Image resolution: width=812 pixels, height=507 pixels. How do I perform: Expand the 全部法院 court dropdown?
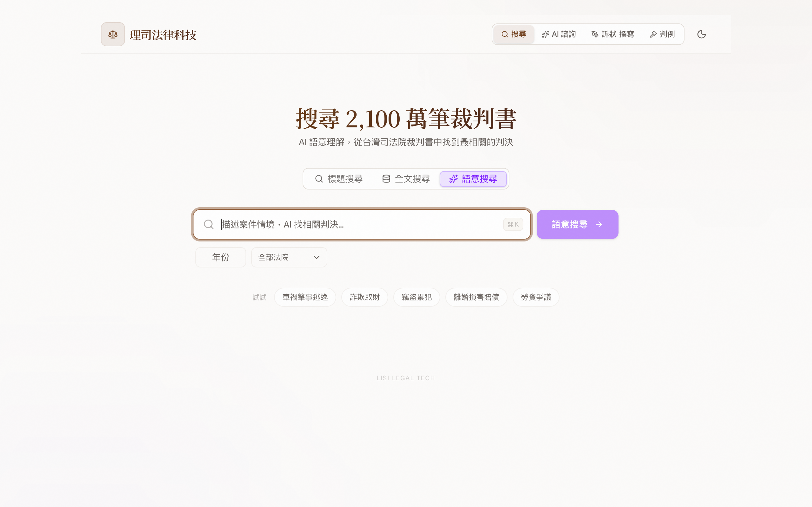click(x=289, y=257)
